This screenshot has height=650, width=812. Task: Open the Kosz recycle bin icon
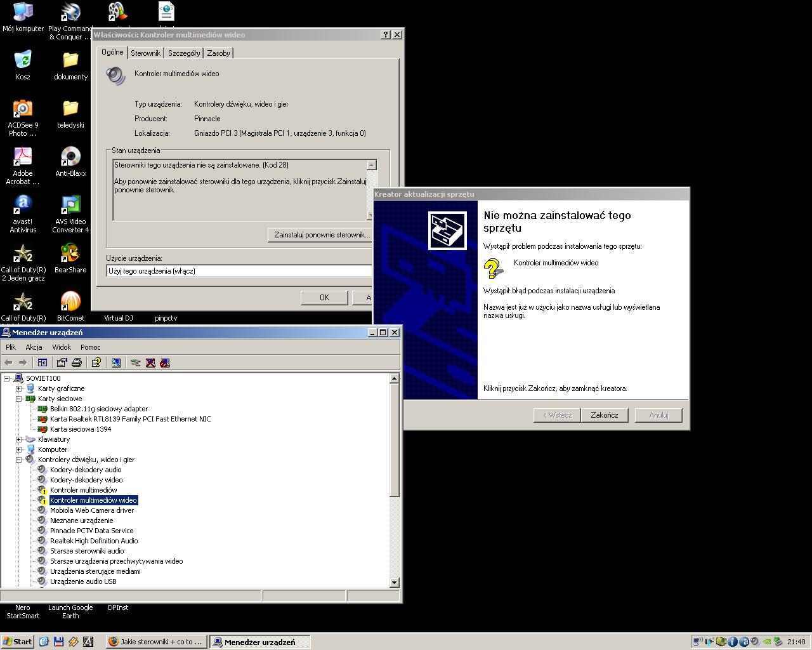click(x=23, y=65)
